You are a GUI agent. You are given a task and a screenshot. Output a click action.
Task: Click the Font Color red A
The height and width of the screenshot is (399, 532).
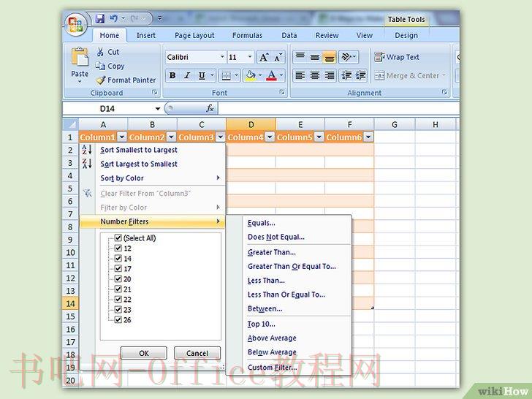pos(271,75)
